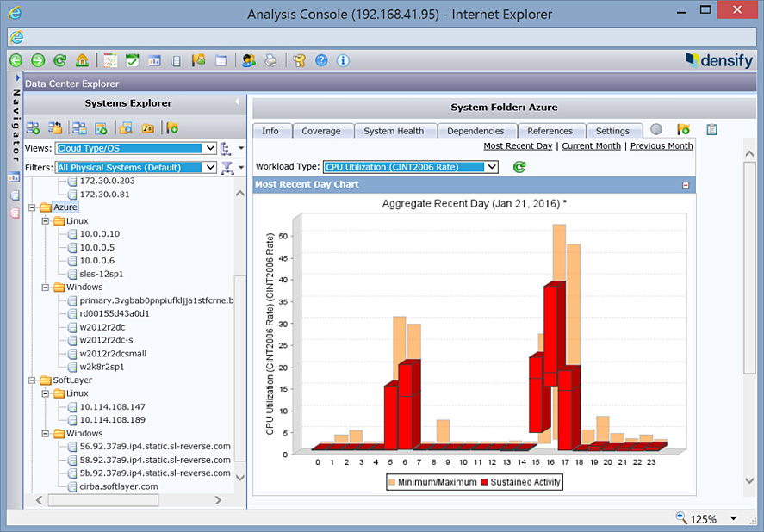Click move systems to folder icon
This screenshot has width=764, height=532.
coord(55,128)
